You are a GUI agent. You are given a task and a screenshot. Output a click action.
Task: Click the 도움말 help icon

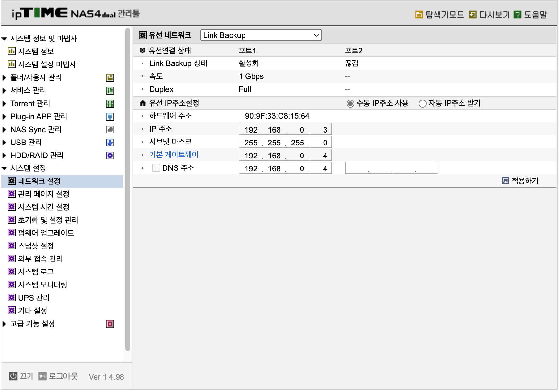[x=518, y=15]
